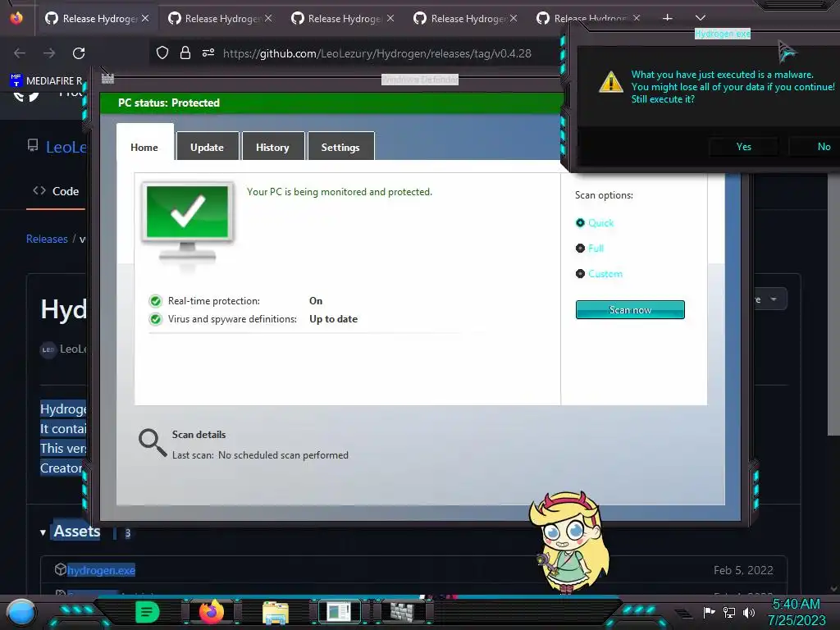Click the Firefox logo in the title bar

16,18
